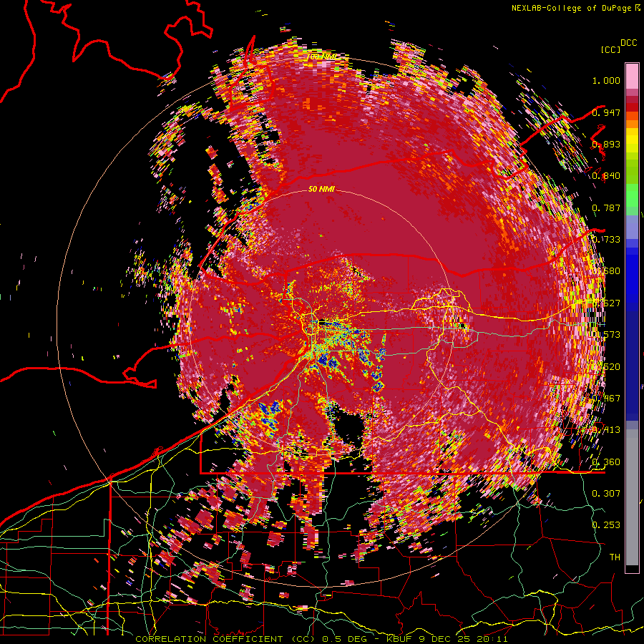Click the 0.307 legend value
This screenshot has height=644, width=644.
click(606, 493)
